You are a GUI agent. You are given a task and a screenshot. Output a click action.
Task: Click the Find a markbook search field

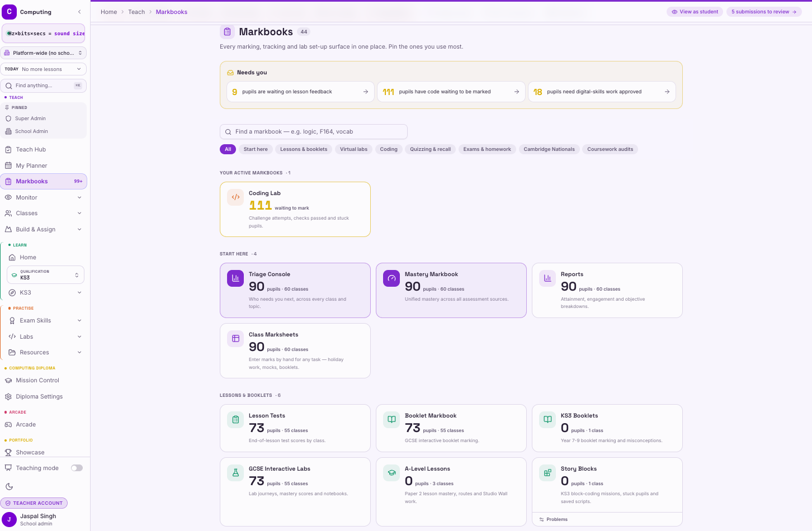pyautogui.click(x=314, y=132)
